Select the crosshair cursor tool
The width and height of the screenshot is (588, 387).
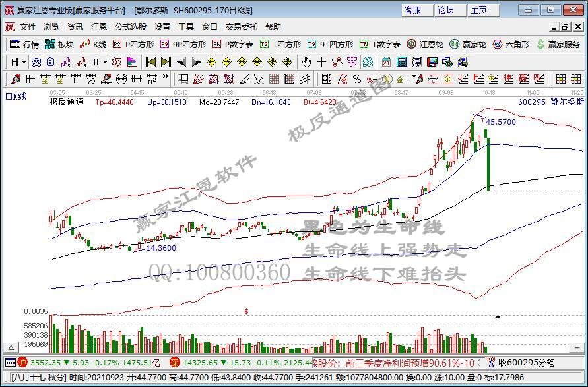pyautogui.click(x=322, y=62)
